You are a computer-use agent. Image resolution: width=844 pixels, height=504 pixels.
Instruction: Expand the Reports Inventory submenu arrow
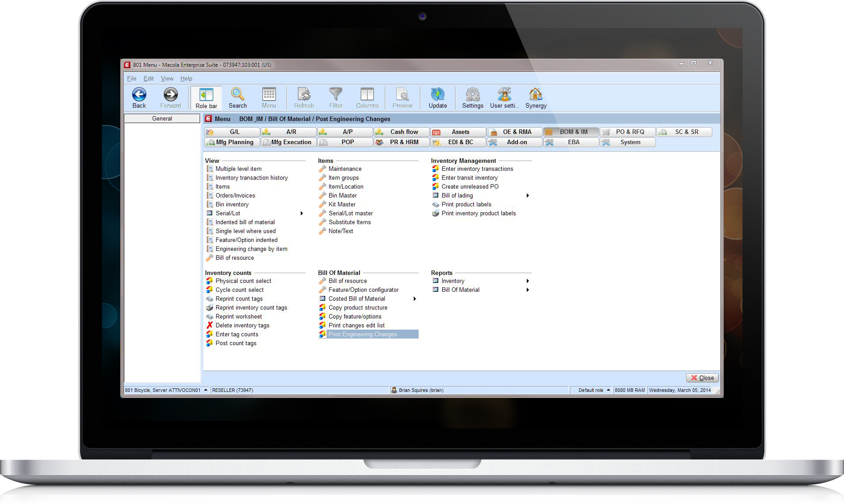[x=528, y=281]
